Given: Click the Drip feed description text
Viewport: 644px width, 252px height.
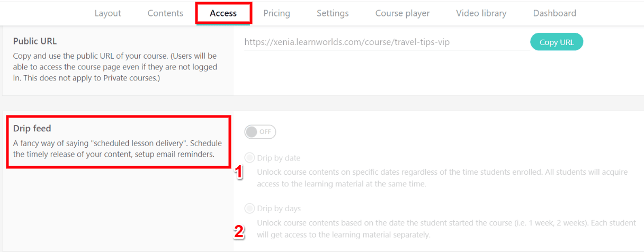Looking at the screenshot, I should [x=118, y=149].
